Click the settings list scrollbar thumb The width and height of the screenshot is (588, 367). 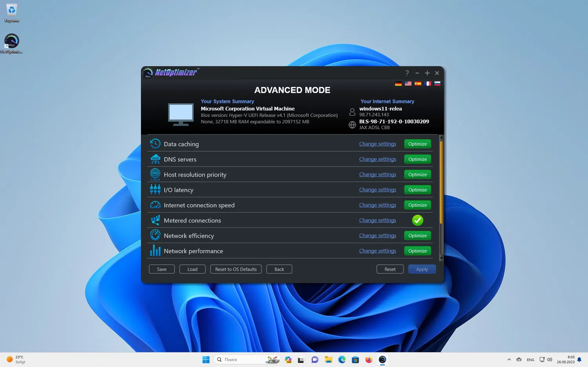(x=441, y=182)
